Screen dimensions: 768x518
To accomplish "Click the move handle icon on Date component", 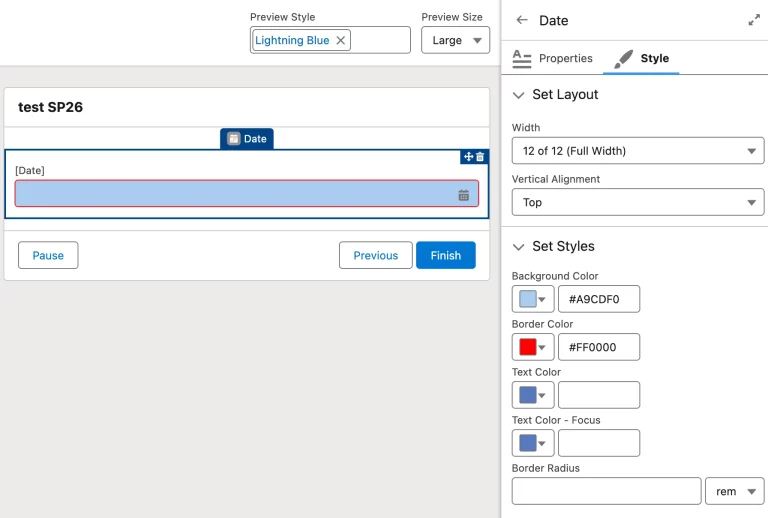I will point(468,157).
